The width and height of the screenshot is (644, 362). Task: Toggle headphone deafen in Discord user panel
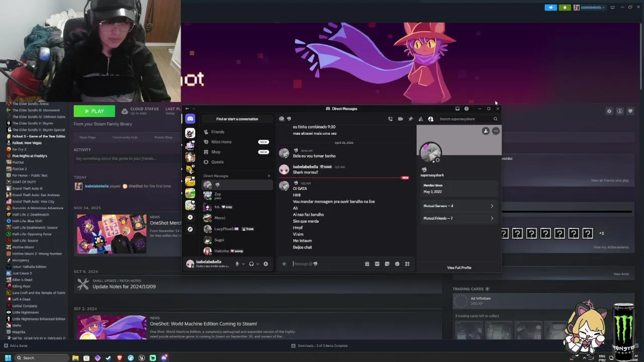(251, 264)
